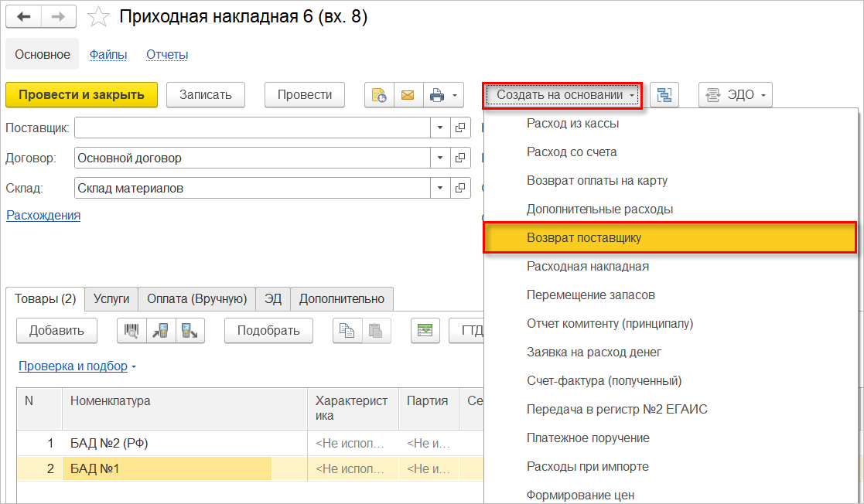Open the Договор record via open icon
864x504 pixels.
[460, 158]
